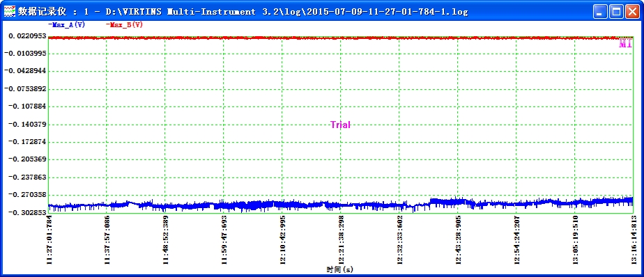This screenshot has width=644, height=277.
Task: Click the 12:10:42:995 time axis label
Action: (282, 239)
